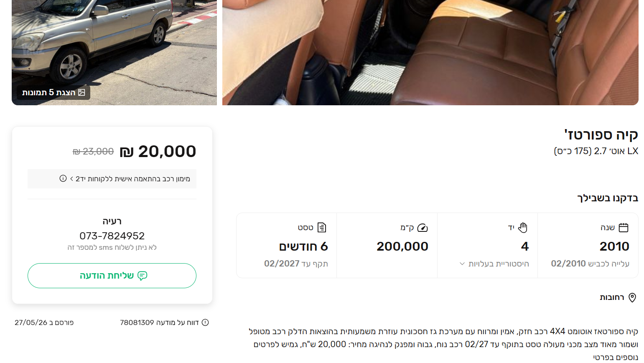Click the phone number 073-7824952
This screenshot has width=644, height=363.
pos(112,236)
